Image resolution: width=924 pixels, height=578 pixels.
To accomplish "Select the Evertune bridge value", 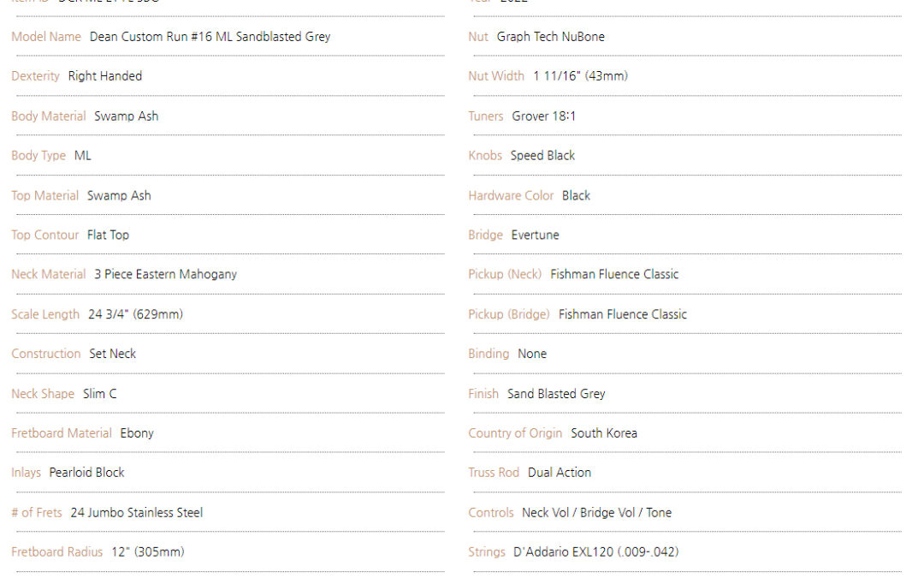I will [x=535, y=235].
